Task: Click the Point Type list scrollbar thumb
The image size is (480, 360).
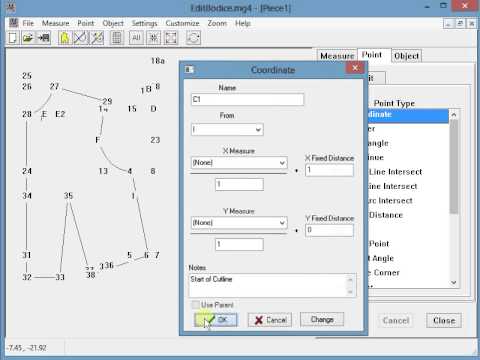Action: pyautogui.click(x=453, y=167)
